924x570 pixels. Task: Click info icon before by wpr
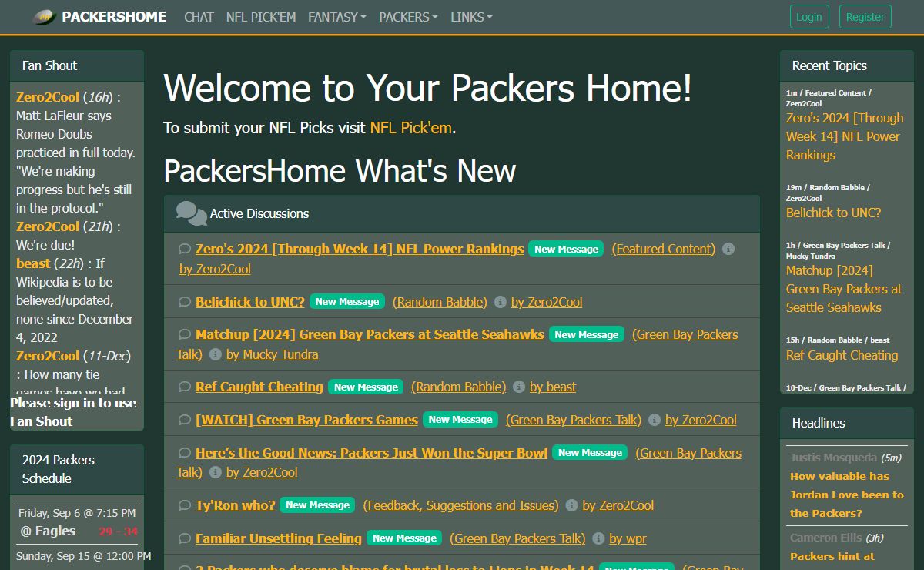click(x=598, y=538)
